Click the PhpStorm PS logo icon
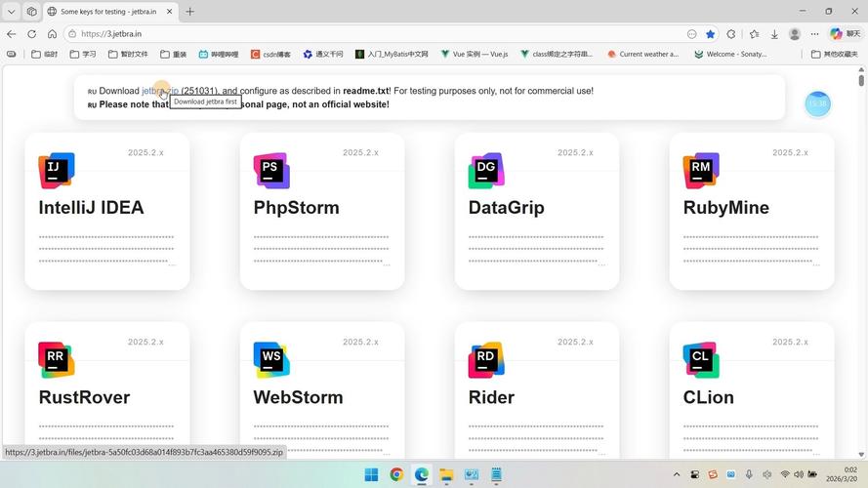Image resolution: width=868 pixels, height=488 pixels. click(271, 171)
